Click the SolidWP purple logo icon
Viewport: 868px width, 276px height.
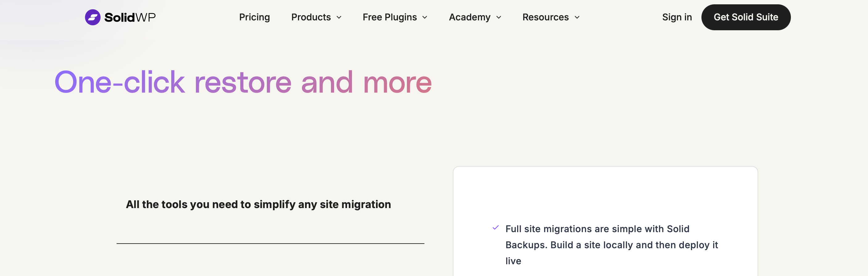point(93,17)
